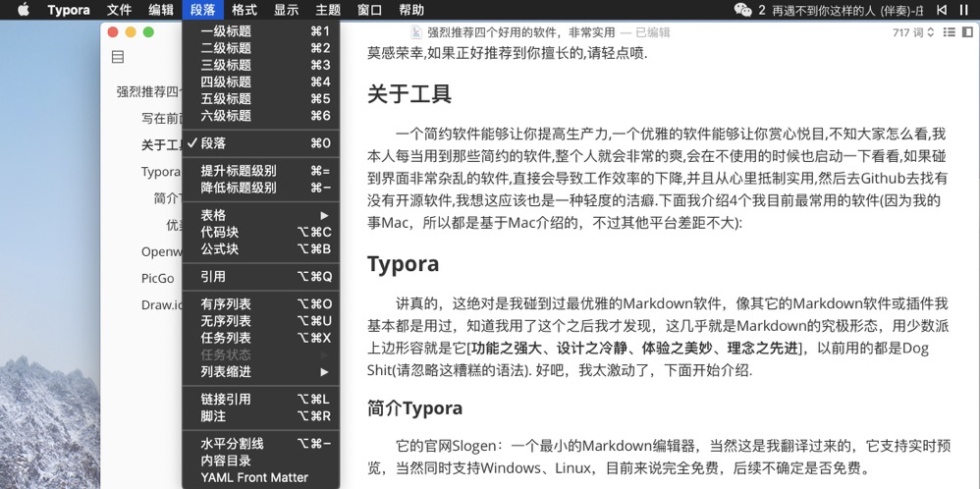Viewport: 980px width, 489px height.
Task: Choose 六级标题 heading
Action: click(260, 116)
